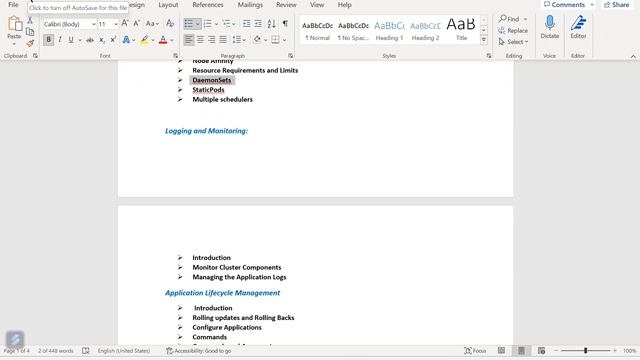Viewport: 640px width, 360px height.
Task: Center align text
Action: (200, 40)
